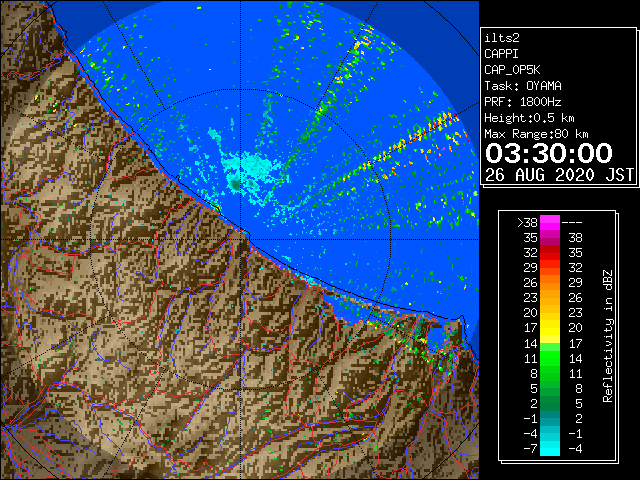Screen dimensions: 640x480
Task: Click the Reflectivity in dBZ legend title
Action: pyautogui.click(x=608, y=336)
